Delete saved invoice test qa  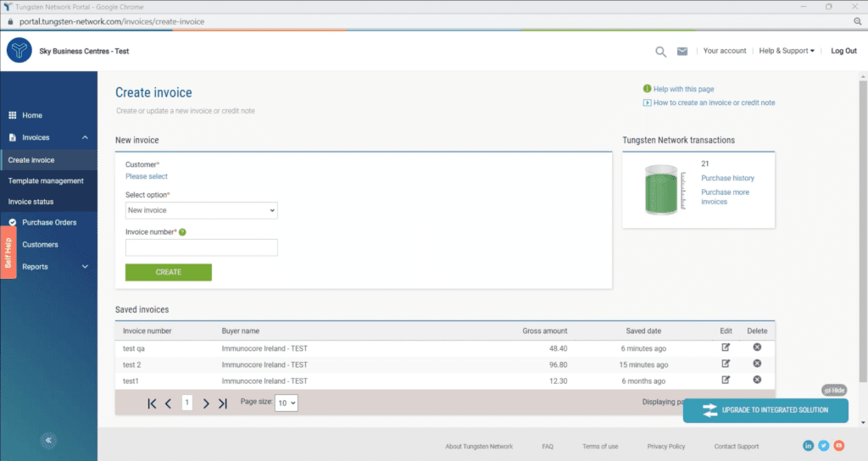tap(757, 347)
